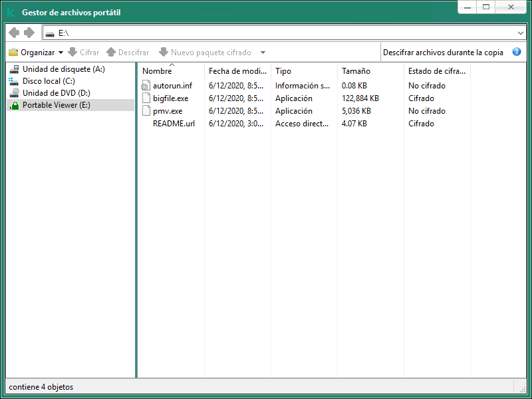Click the bigfile.exe file icon

coord(147,98)
